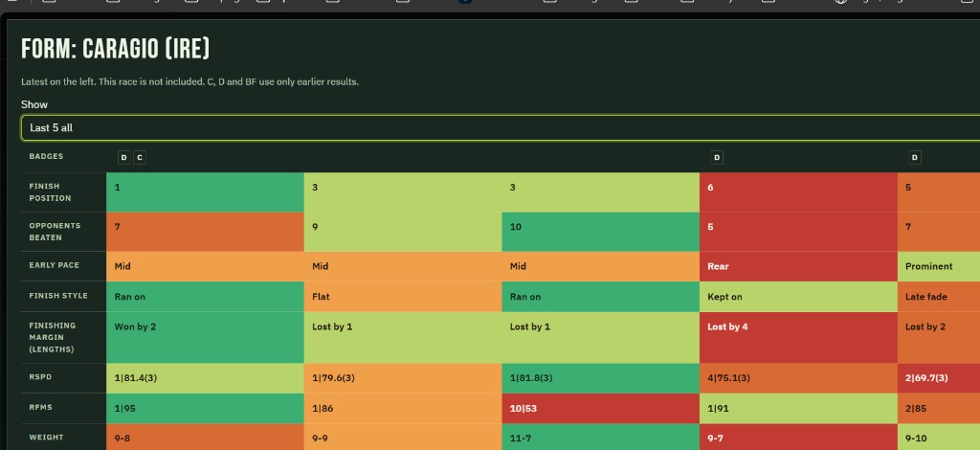The width and height of the screenshot is (980, 450).
Task: Select the WEIGHT row label
Action: 46,437
